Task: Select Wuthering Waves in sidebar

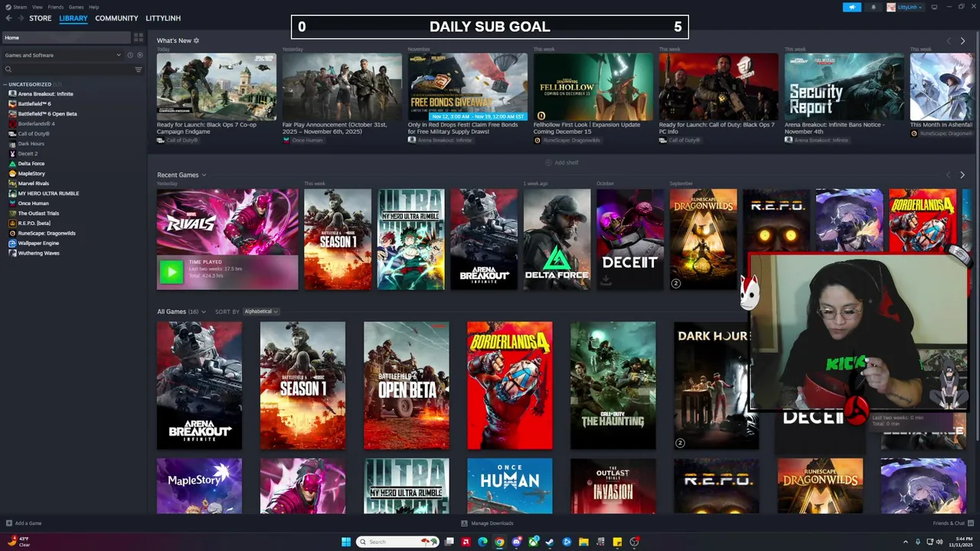Action: (38, 253)
